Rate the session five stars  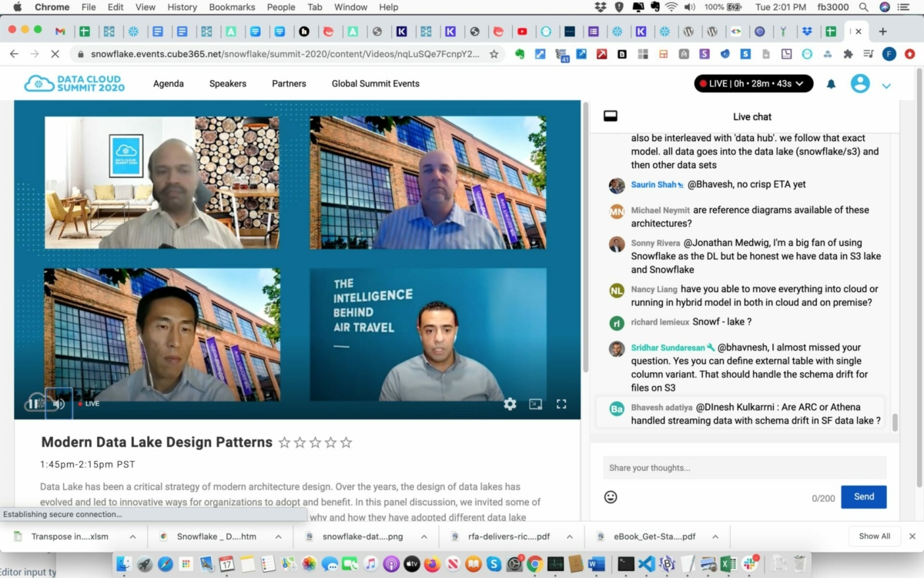pyautogui.click(x=346, y=442)
